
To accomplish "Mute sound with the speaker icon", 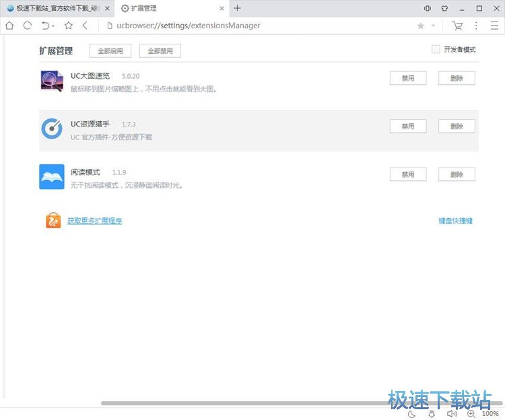I will pos(452,414).
